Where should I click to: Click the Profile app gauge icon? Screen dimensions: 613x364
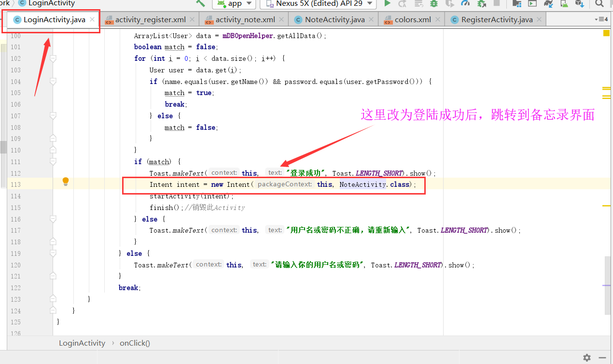pyautogui.click(x=465, y=3)
